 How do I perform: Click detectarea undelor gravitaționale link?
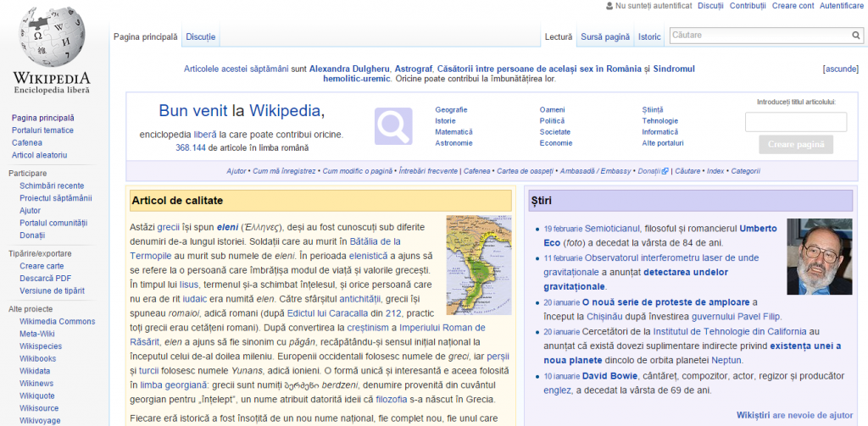(635, 279)
